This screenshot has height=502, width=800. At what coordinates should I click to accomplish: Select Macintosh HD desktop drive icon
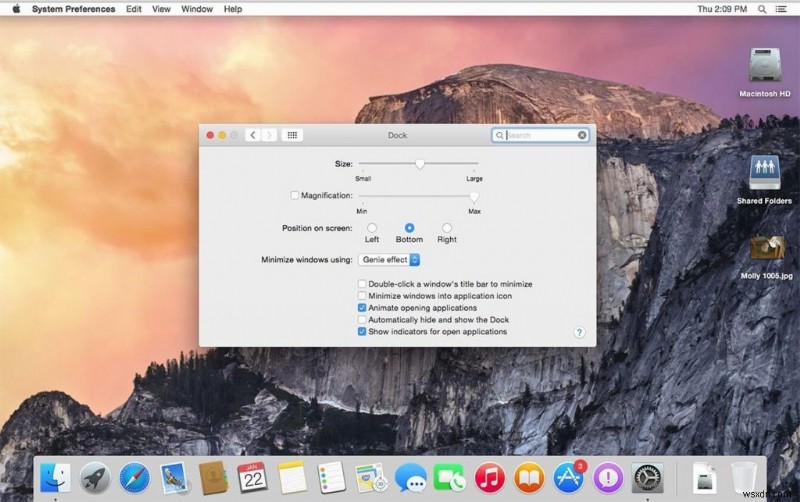(x=765, y=65)
